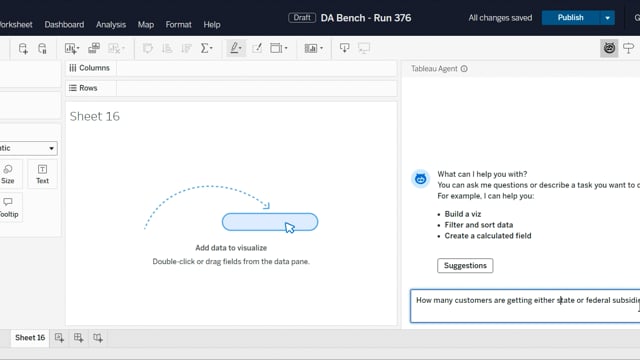Click the Sheet 16 title in the view
Screen dimensions: 640x360
tap(95, 116)
